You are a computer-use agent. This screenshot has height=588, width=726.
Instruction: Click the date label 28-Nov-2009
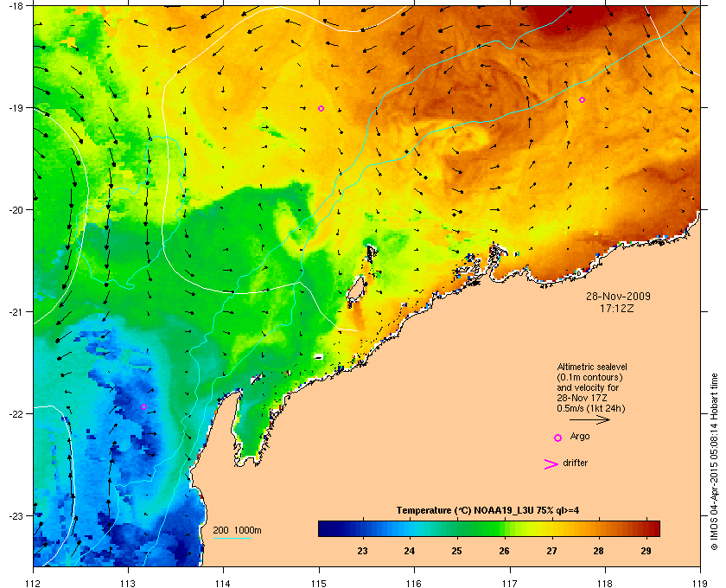point(618,296)
